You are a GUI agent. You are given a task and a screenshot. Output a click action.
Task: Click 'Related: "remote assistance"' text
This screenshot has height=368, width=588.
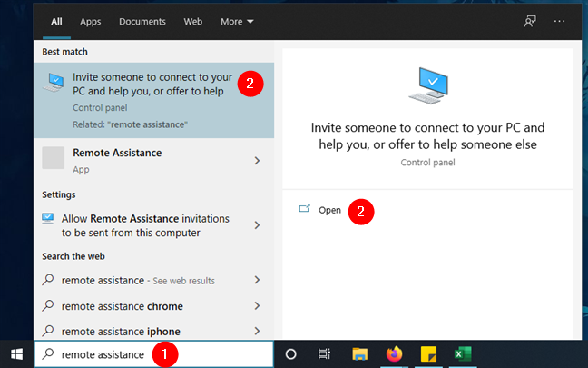tap(130, 124)
